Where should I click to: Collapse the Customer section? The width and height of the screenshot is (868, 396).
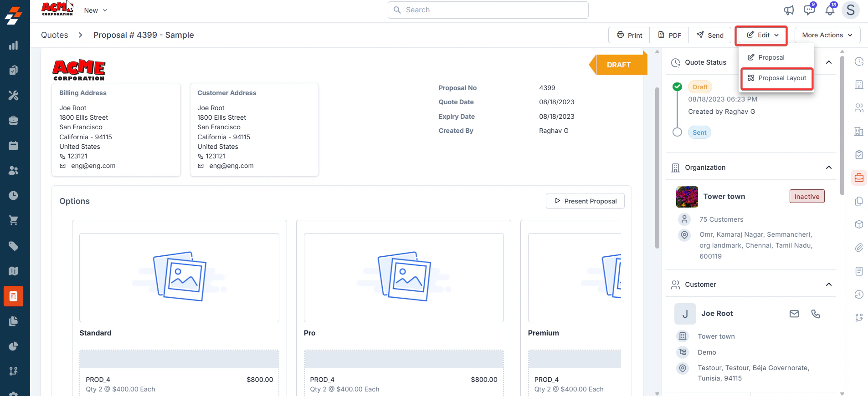[x=829, y=284]
